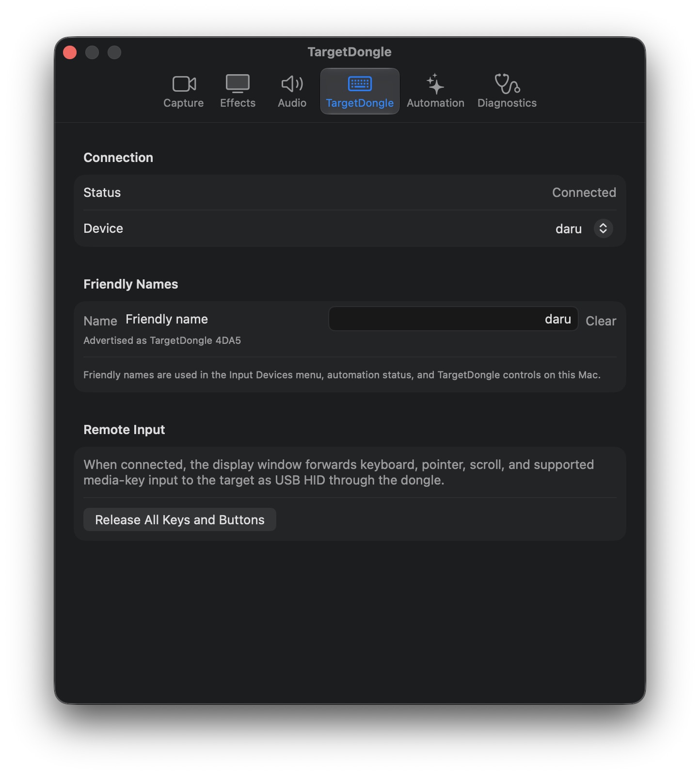Click the Remote Input forwarding description text
Viewport: 700px width, 776px height.
[338, 472]
